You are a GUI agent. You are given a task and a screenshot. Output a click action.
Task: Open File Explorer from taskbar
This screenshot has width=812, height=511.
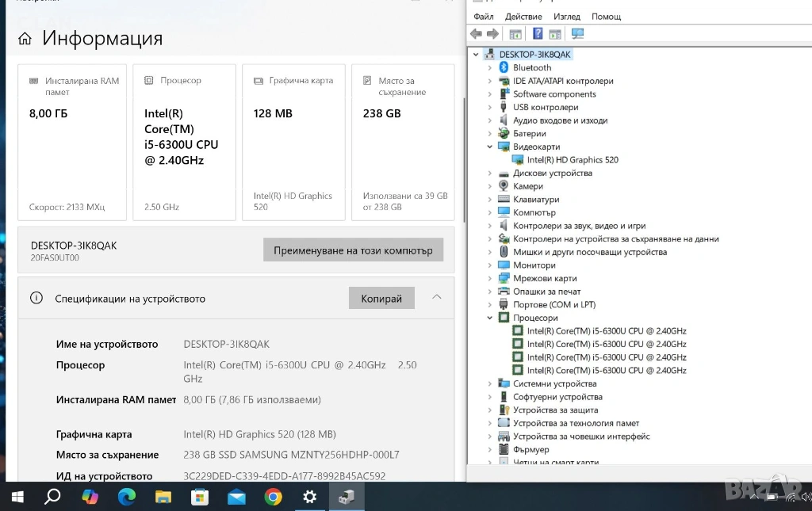(163, 497)
